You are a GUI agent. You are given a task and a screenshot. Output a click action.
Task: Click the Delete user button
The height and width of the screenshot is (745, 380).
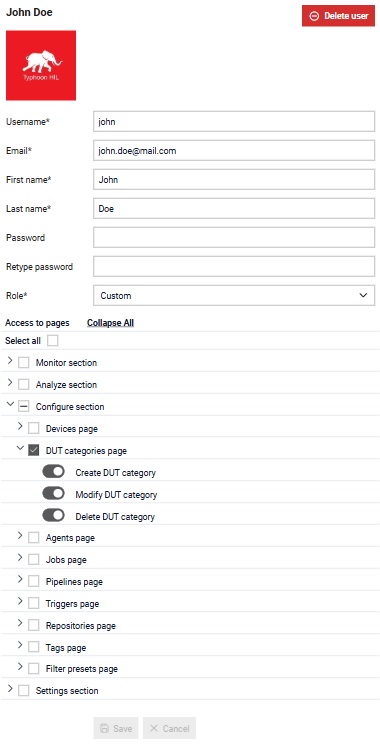click(338, 16)
